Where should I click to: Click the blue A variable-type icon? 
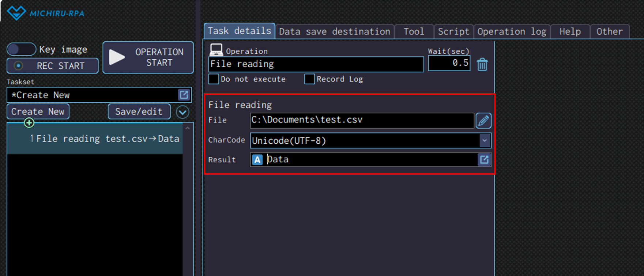pos(257,160)
